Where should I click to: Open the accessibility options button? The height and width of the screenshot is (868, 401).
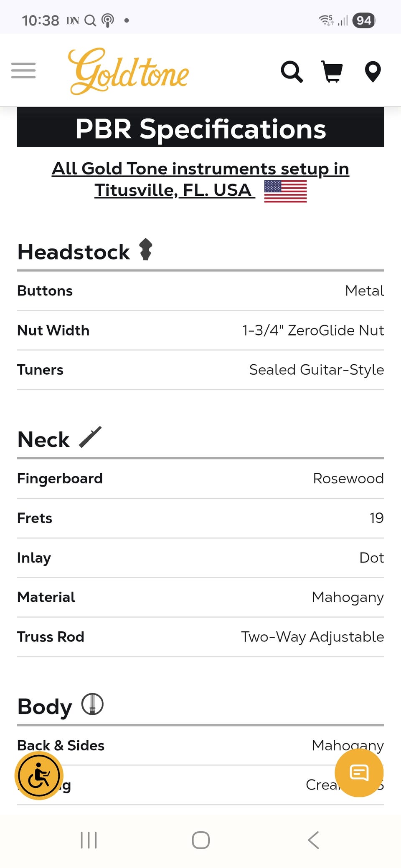tap(39, 776)
